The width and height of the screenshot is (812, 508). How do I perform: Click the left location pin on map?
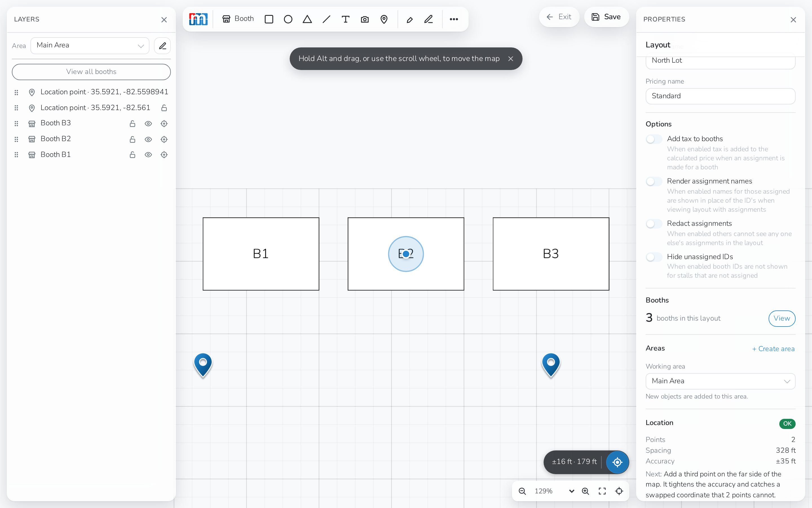pyautogui.click(x=203, y=365)
